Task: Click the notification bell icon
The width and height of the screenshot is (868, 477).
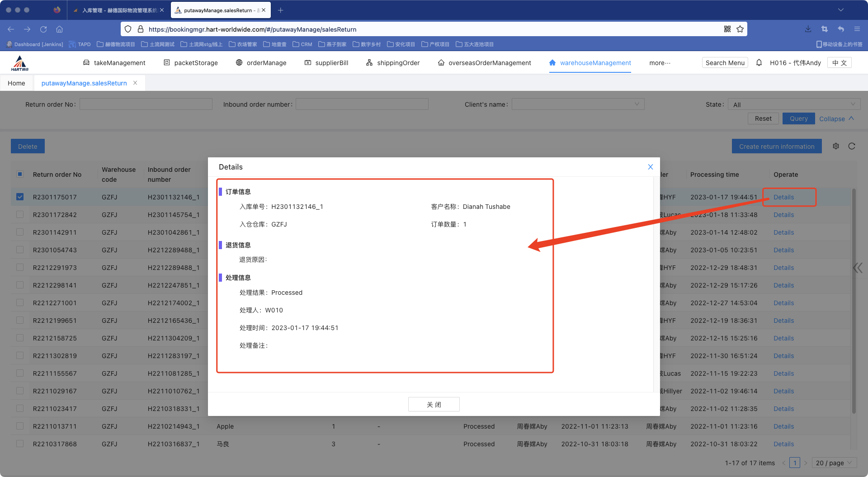Action: (759, 63)
